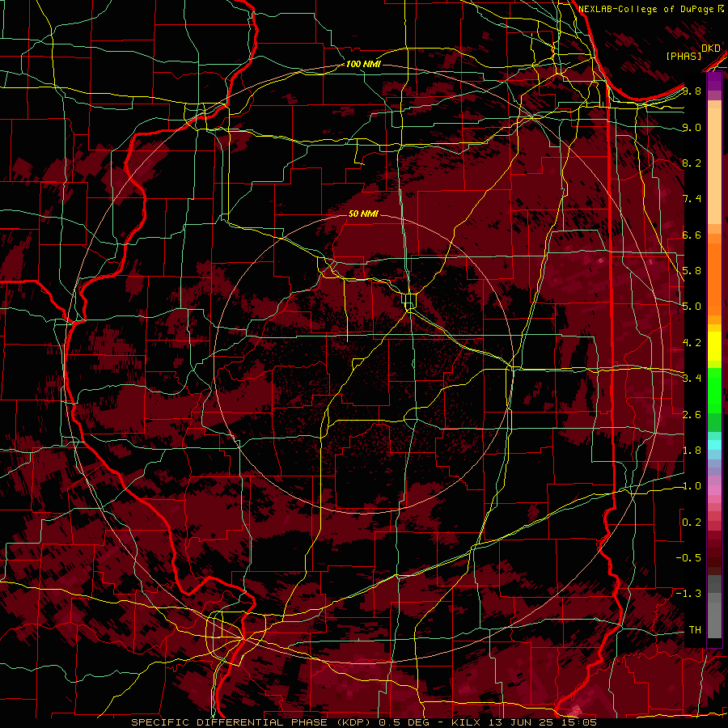Pick the bright green color bar segment
The height and width of the screenshot is (728, 728).
pyautogui.click(x=714, y=389)
